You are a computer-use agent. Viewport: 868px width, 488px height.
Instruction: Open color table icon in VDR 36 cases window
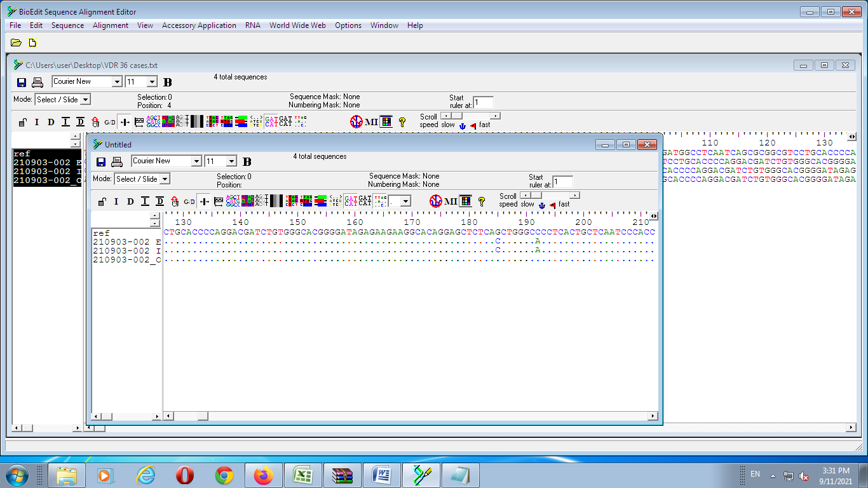[386, 122]
